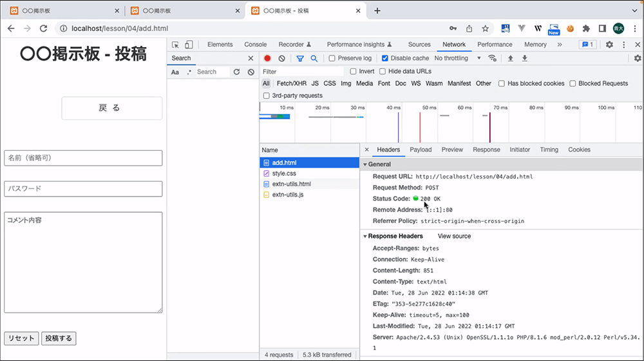
Task: Uncheck Disable cache checkbox
Action: (385, 59)
